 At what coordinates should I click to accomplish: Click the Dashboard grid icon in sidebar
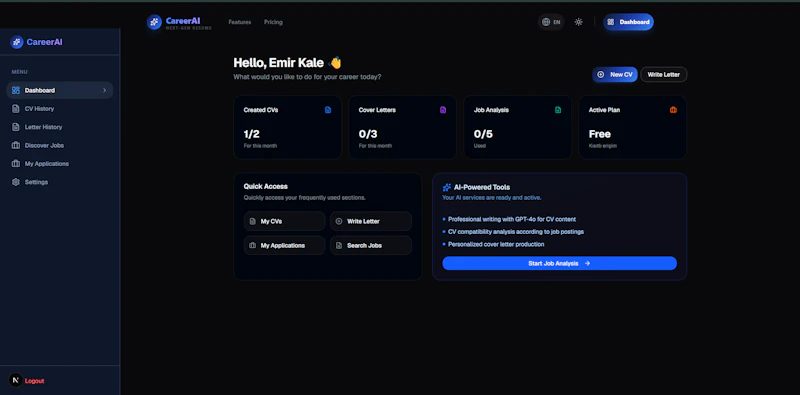(16, 90)
